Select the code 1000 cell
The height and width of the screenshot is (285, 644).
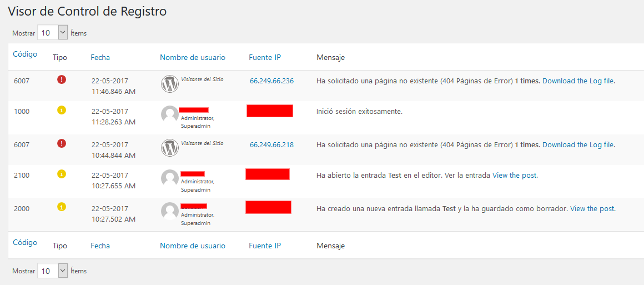pyautogui.click(x=22, y=111)
